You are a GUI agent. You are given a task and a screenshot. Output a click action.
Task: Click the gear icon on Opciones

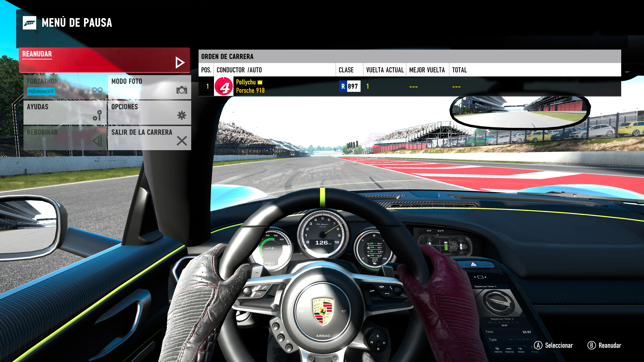[x=182, y=115]
